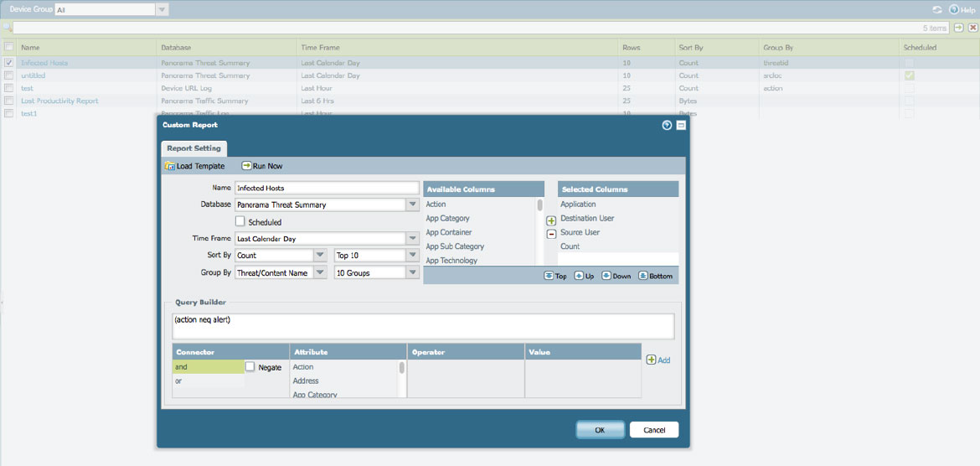Enable the Scheduled checkbox

point(240,222)
